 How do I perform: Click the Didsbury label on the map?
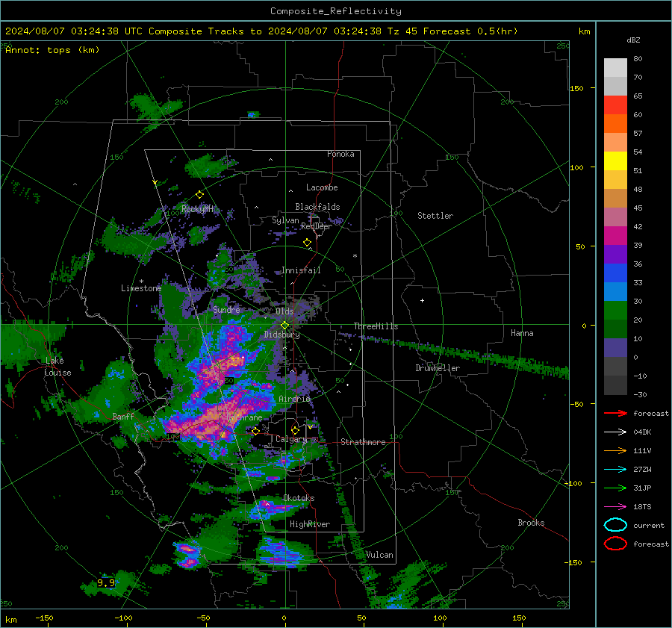click(282, 335)
